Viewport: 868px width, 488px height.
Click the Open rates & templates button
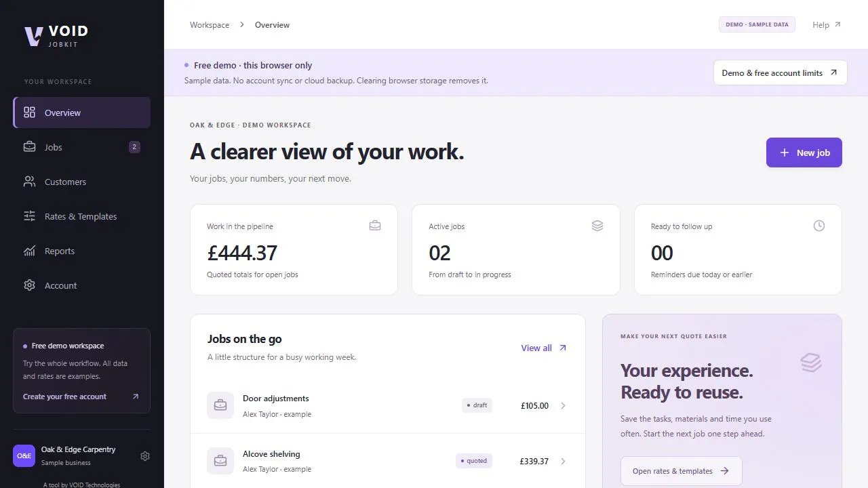coord(681,471)
